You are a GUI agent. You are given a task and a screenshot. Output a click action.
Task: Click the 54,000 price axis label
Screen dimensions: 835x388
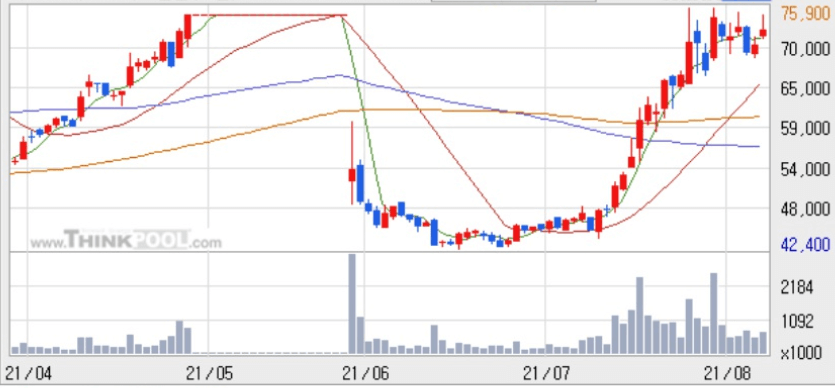[805, 170]
